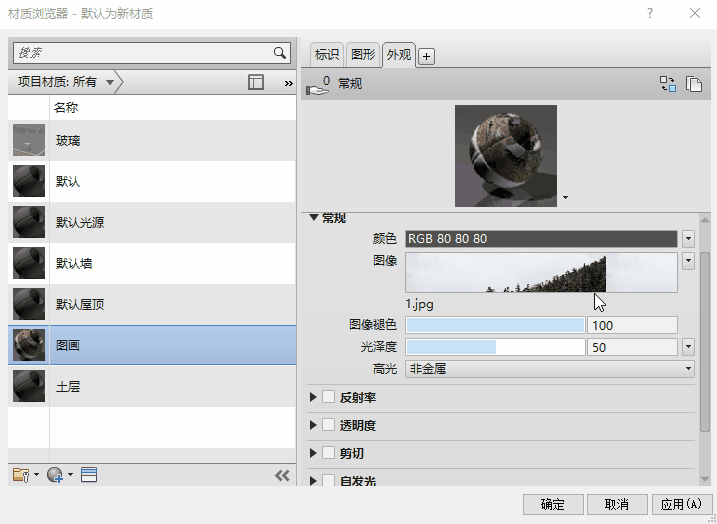Switch to the 标识 tab

pos(327,55)
